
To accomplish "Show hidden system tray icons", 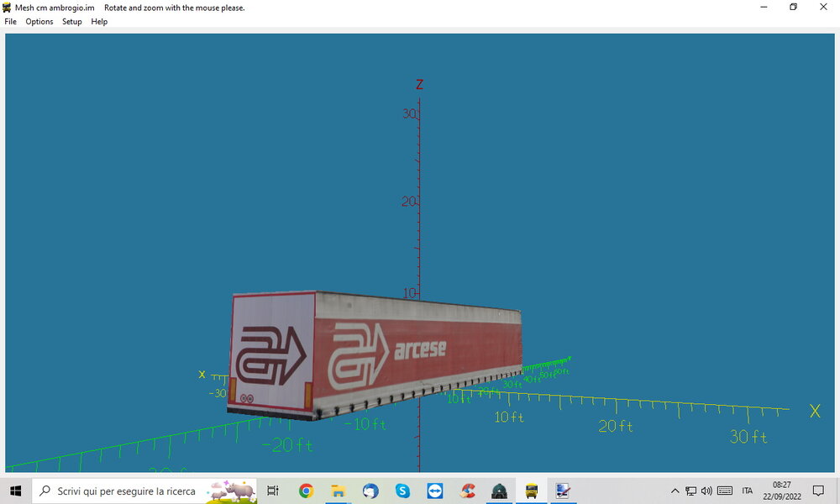I will (x=675, y=491).
